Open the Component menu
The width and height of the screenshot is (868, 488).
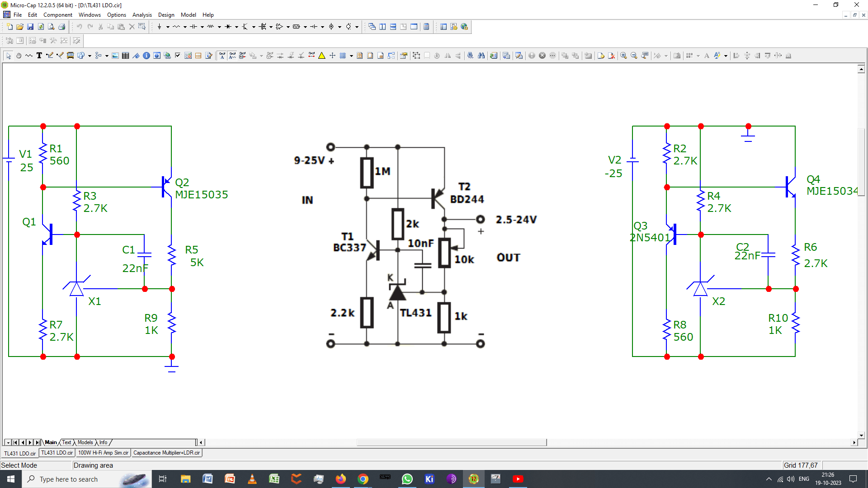pyautogui.click(x=57, y=15)
